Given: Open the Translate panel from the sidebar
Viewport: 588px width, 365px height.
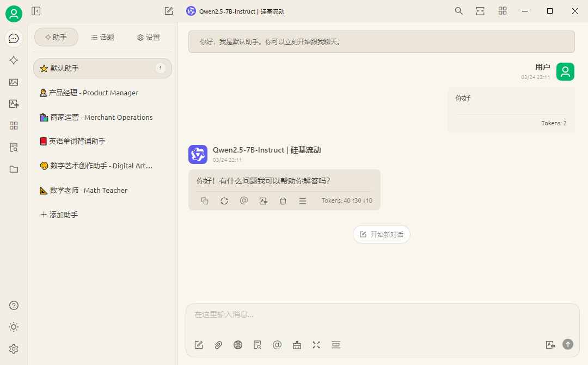Looking at the screenshot, I should pyautogui.click(x=14, y=104).
